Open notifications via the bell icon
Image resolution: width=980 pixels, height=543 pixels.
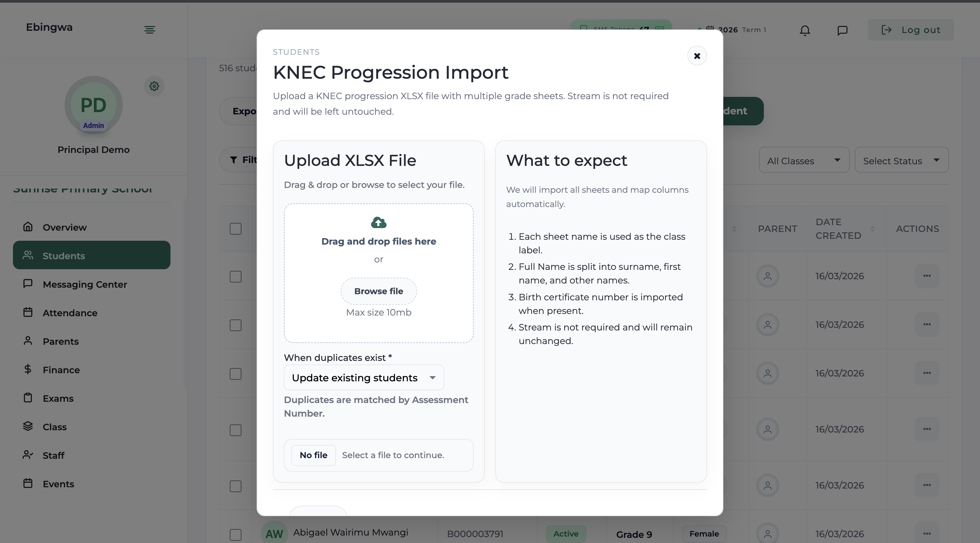coord(804,30)
